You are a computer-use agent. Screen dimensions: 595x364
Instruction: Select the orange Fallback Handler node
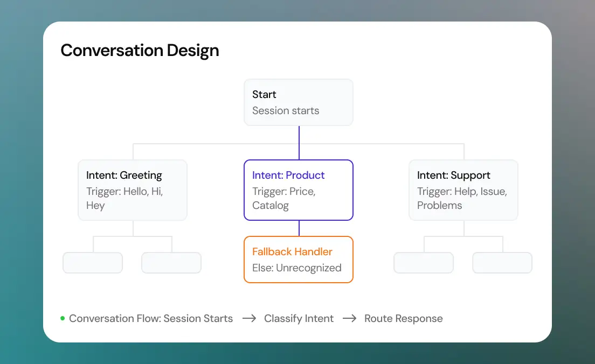pyautogui.click(x=298, y=260)
